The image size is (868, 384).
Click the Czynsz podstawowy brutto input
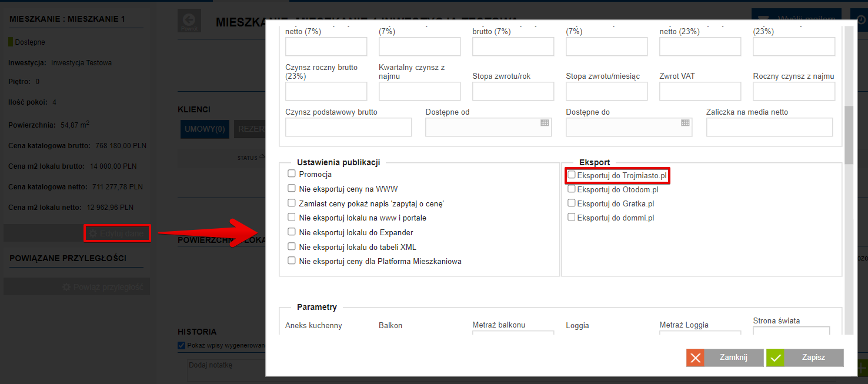[x=348, y=127]
